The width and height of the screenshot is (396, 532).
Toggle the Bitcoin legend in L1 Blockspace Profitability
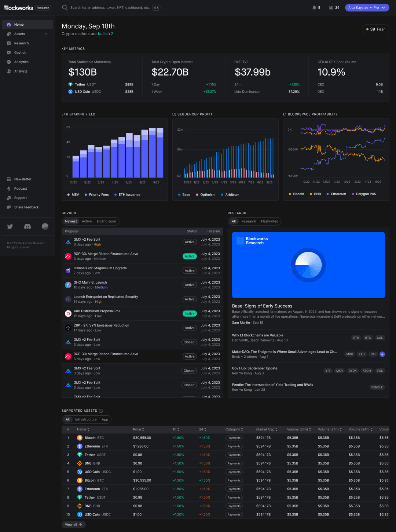[x=296, y=194]
